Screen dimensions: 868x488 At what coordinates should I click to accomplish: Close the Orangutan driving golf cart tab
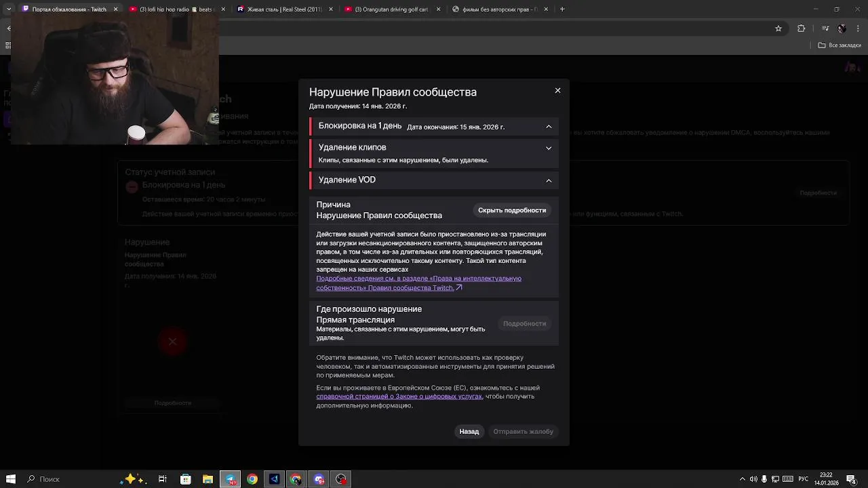coord(438,9)
